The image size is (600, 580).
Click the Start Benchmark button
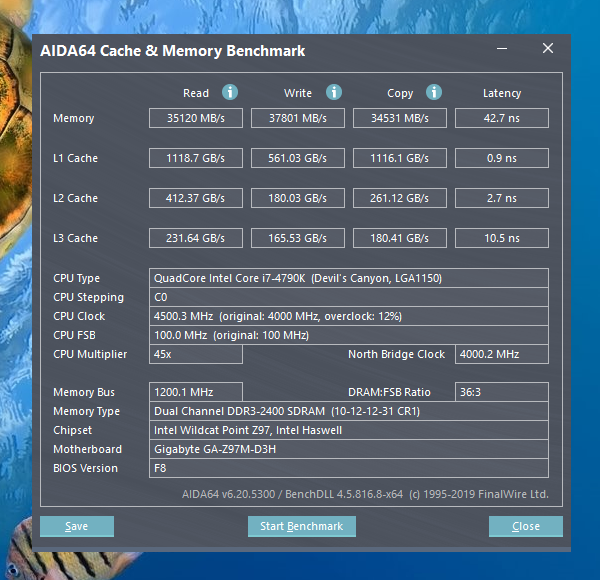click(302, 526)
